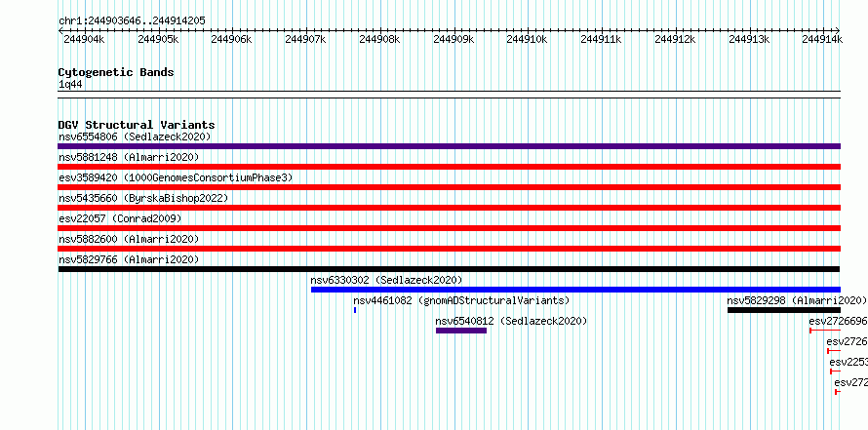Viewport: 868px width, 430px height.
Task: Click the DGV Structural Variants track title
Action: (x=137, y=125)
